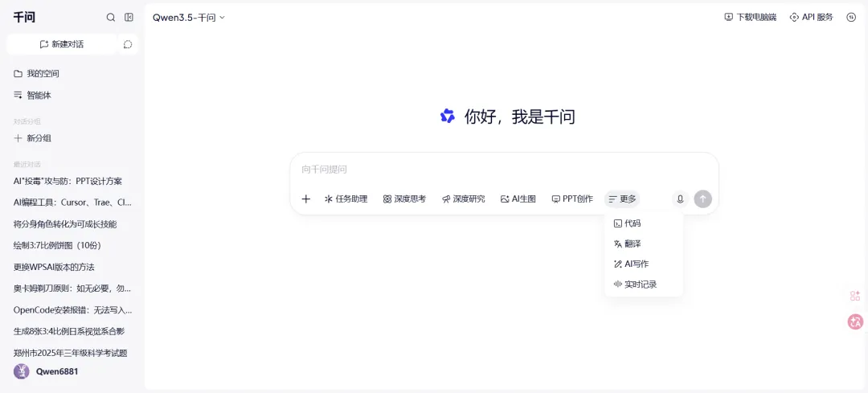Open 智能体 in the sidebar
The image size is (868, 393).
33,95
